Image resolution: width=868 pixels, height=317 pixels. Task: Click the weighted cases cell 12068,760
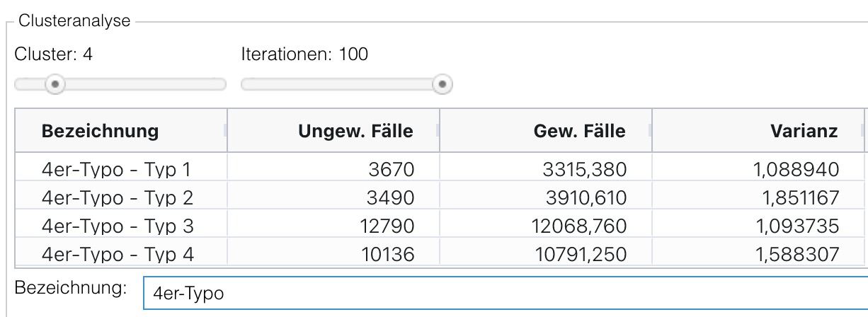578,226
